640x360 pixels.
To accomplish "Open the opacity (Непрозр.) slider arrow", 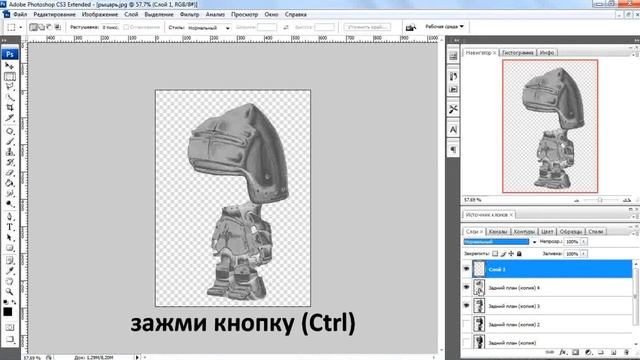I will pyautogui.click(x=584, y=242).
